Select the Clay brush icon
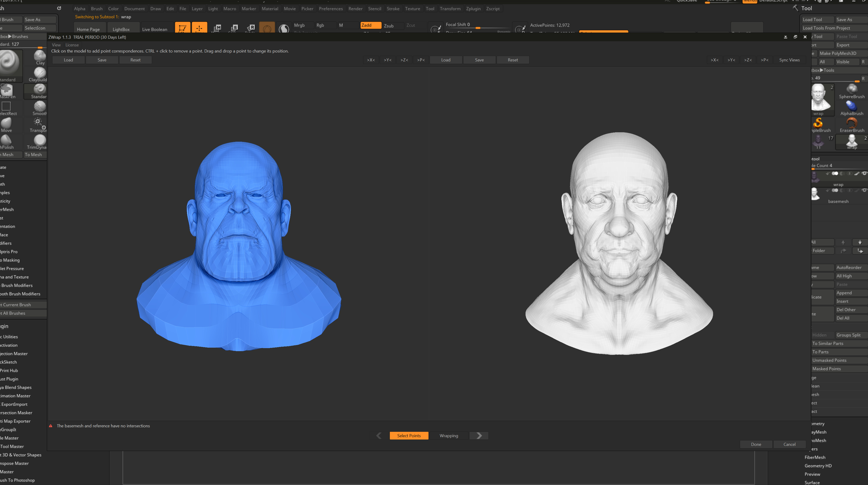868x485 pixels. 40,56
